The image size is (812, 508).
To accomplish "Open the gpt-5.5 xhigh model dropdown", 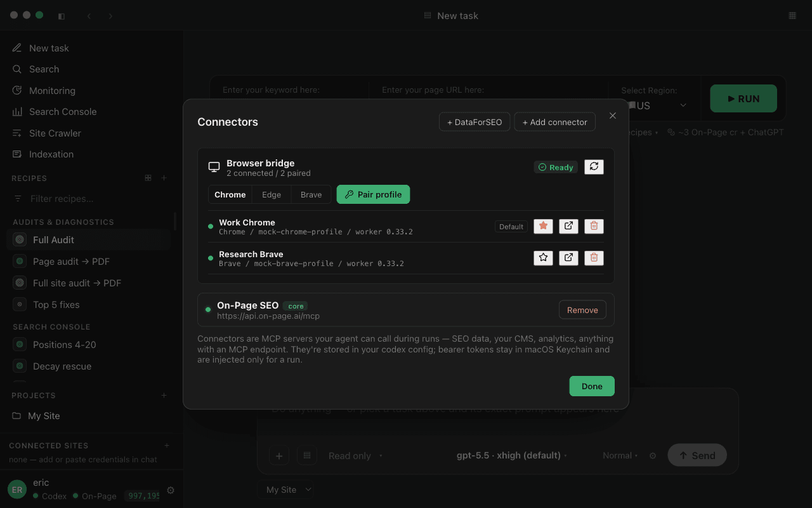I will point(511,455).
